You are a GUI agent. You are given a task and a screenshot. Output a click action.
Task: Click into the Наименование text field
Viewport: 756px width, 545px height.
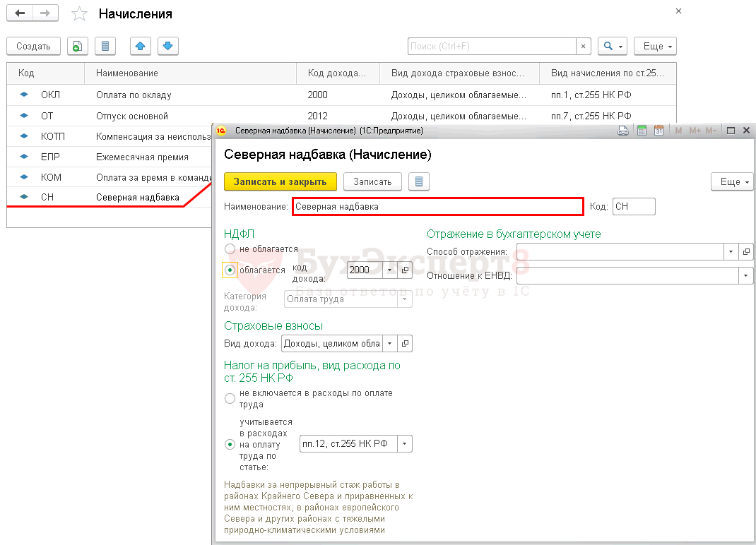[437, 206]
